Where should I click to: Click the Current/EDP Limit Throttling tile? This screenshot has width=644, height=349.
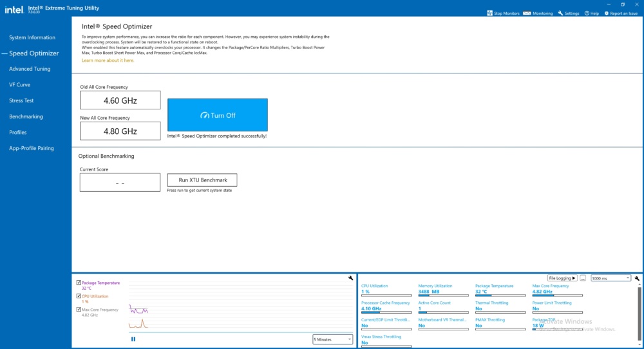[x=386, y=324]
